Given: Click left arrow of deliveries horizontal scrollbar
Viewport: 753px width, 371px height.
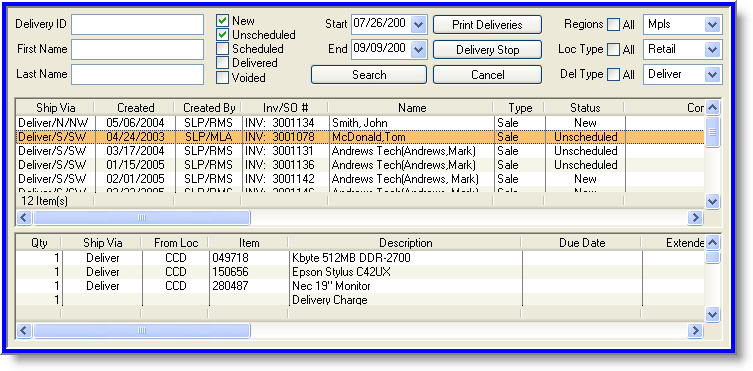Looking at the screenshot, I should [24, 218].
